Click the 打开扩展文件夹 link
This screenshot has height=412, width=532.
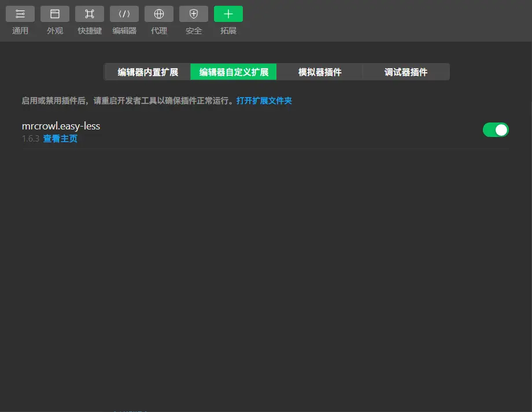coord(264,101)
